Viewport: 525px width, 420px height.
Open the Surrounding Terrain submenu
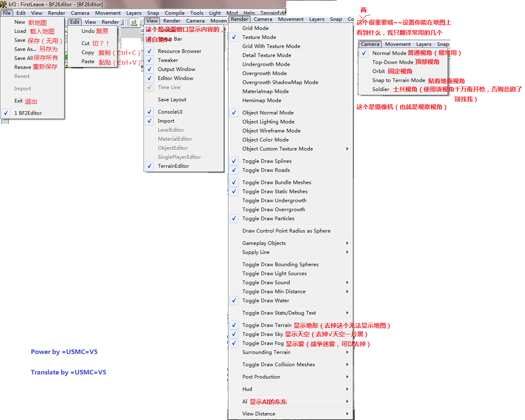[290, 352]
